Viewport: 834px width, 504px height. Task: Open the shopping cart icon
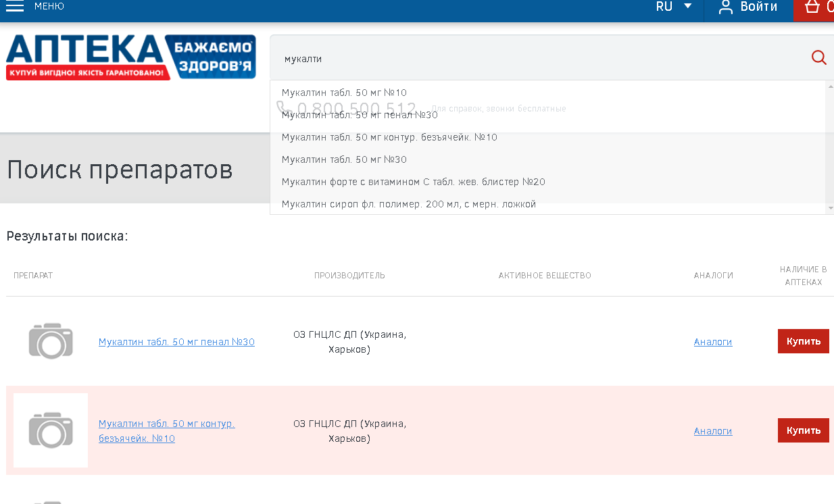pos(812,7)
